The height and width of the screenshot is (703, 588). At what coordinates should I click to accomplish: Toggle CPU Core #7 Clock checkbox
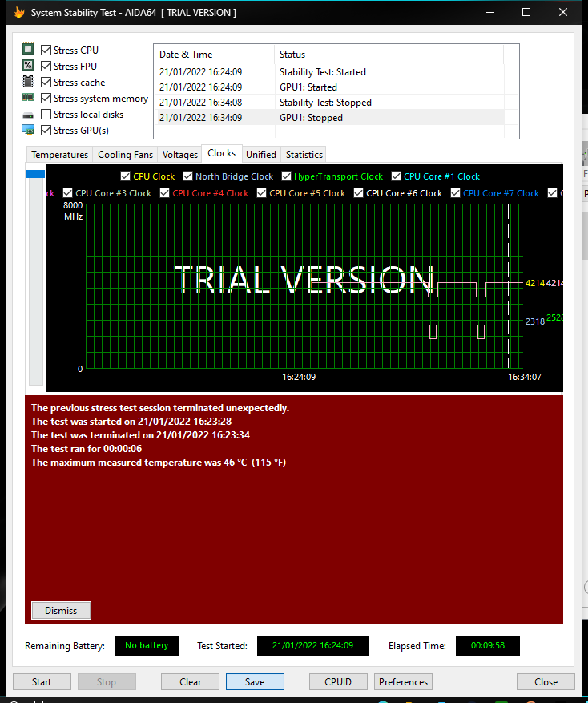455,193
